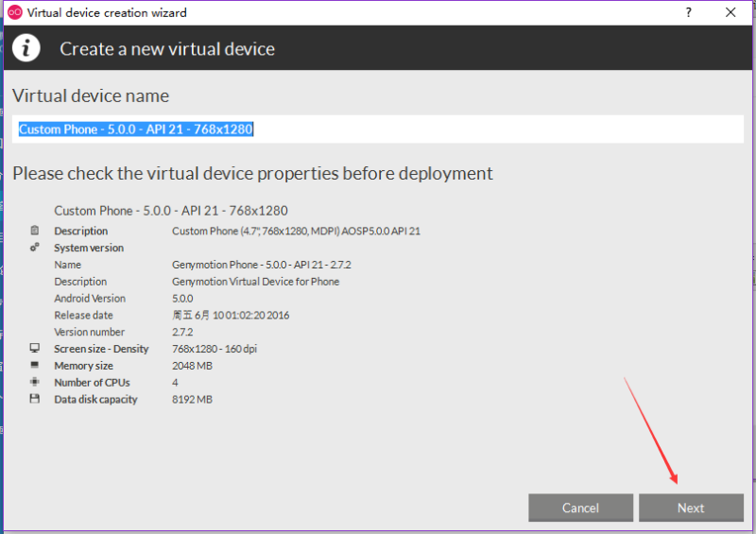Viewport: 756px width, 534px height.
Task: Click the Next button
Action: [691, 508]
